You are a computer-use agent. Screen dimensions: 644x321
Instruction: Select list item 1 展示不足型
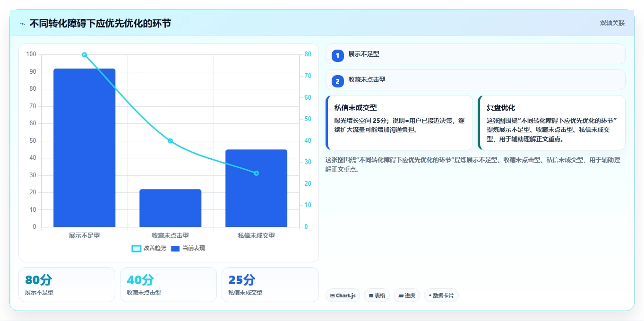tap(475, 54)
